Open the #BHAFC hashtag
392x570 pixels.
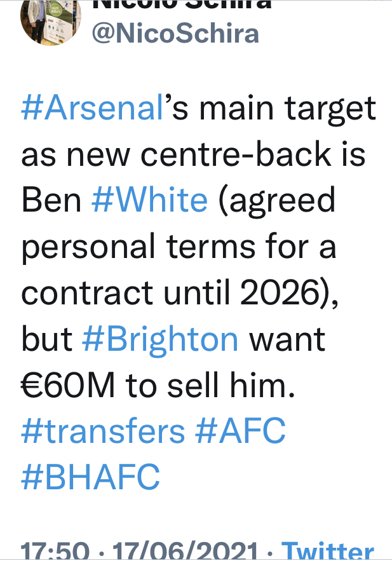click(x=90, y=477)
